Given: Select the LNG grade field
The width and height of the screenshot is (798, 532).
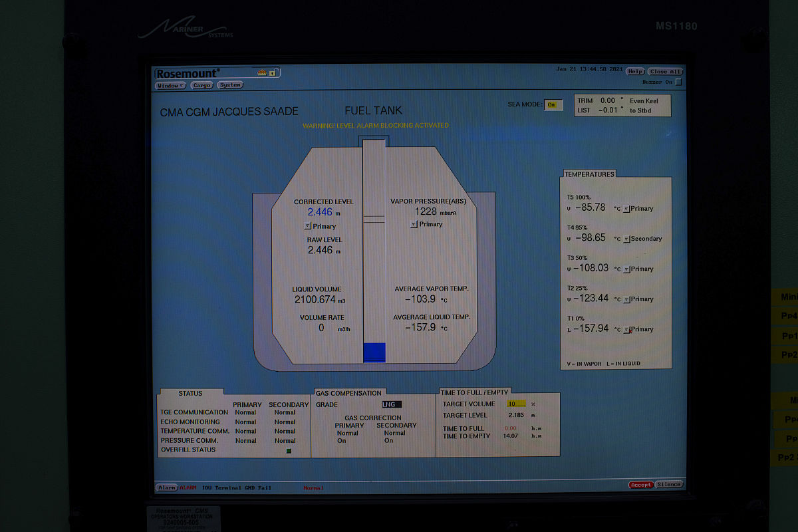Looking at the screenshot, I should 392,404.
